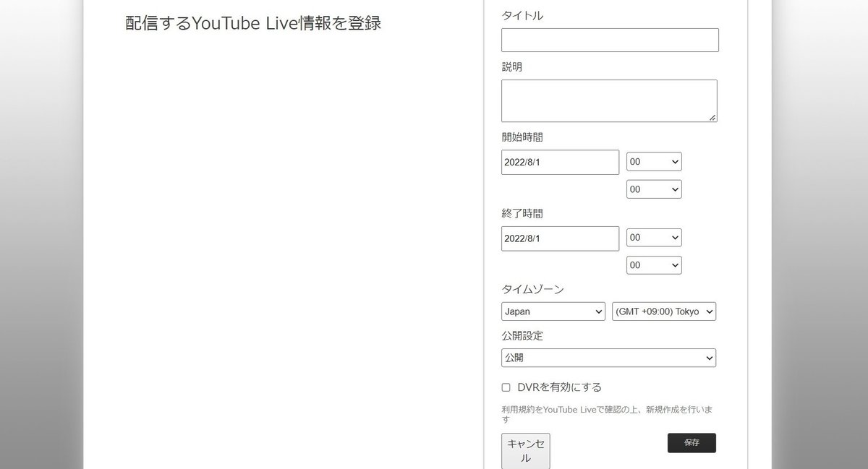This screenshot has height=469, width=868.
Task: Enable the DVRを有効にする checkbox
Action: [x=506, y=387]
